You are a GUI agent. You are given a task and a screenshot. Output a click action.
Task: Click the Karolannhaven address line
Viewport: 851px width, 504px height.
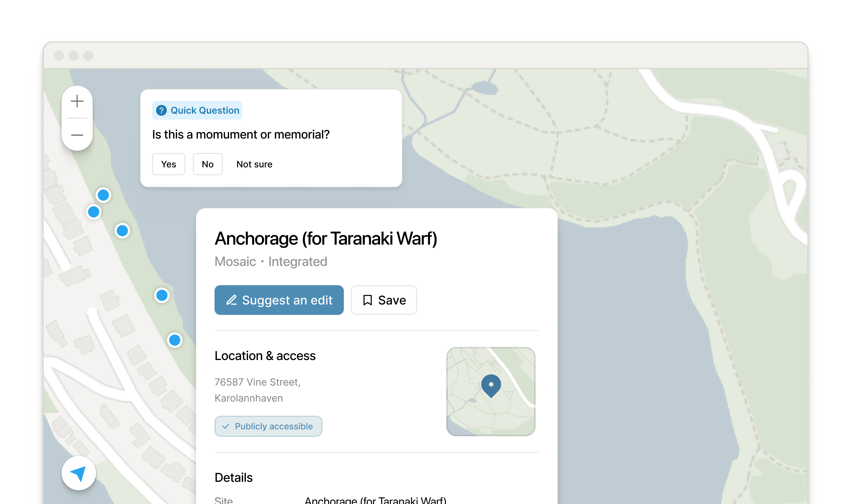(249, 398)
